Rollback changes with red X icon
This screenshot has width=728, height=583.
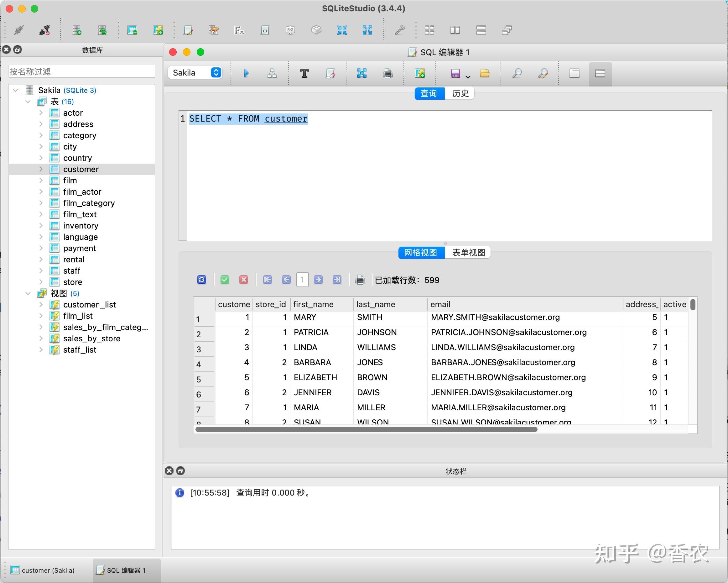[244, 280]
